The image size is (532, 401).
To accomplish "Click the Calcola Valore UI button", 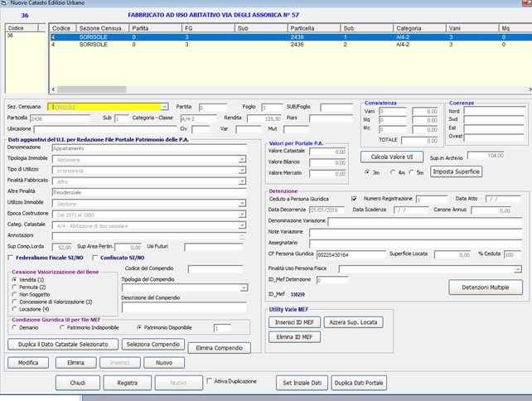I will click(392, 157).
